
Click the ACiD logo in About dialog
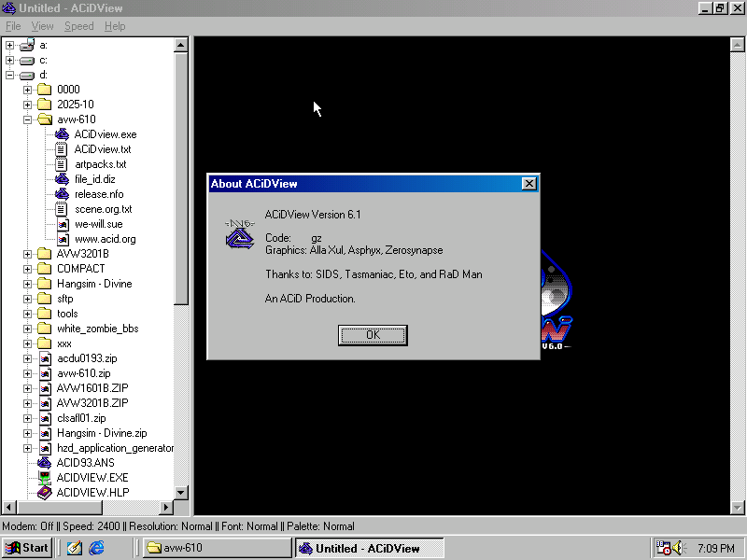point(239,233)
